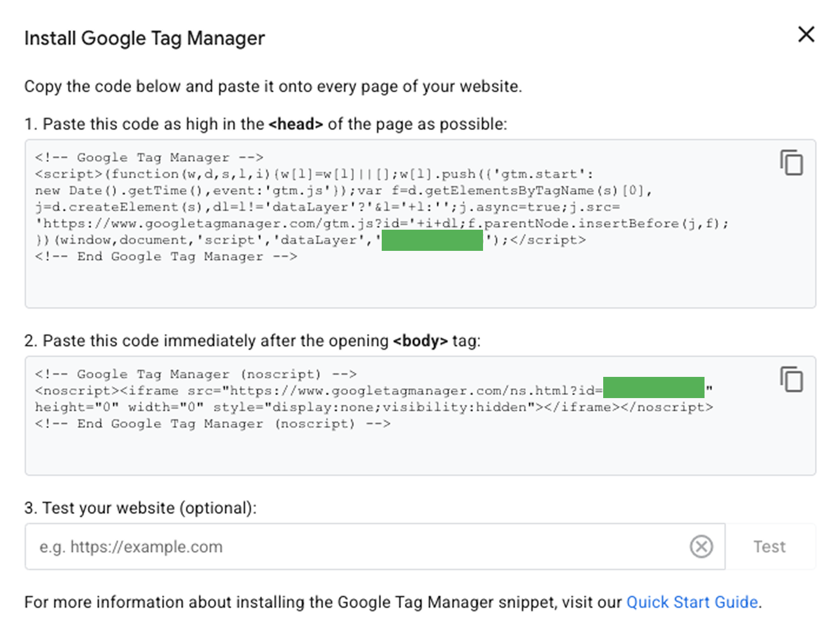Click inside the body noscript code box
Image resolution: width=840 pixels, height=636 pixels.
click(412, 450)
